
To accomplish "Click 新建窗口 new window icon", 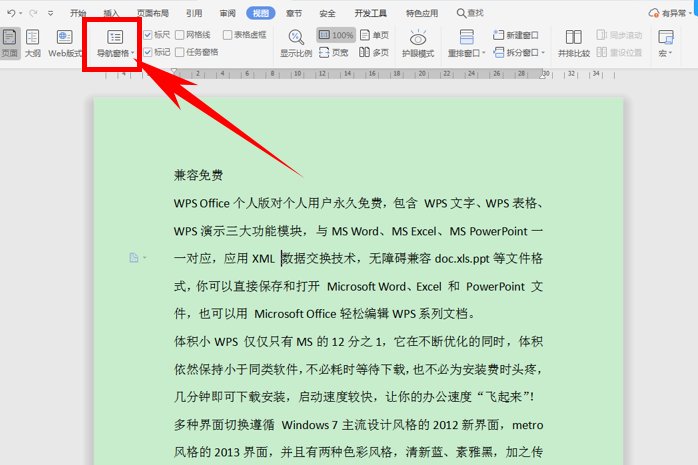I will tap(498, 35).
